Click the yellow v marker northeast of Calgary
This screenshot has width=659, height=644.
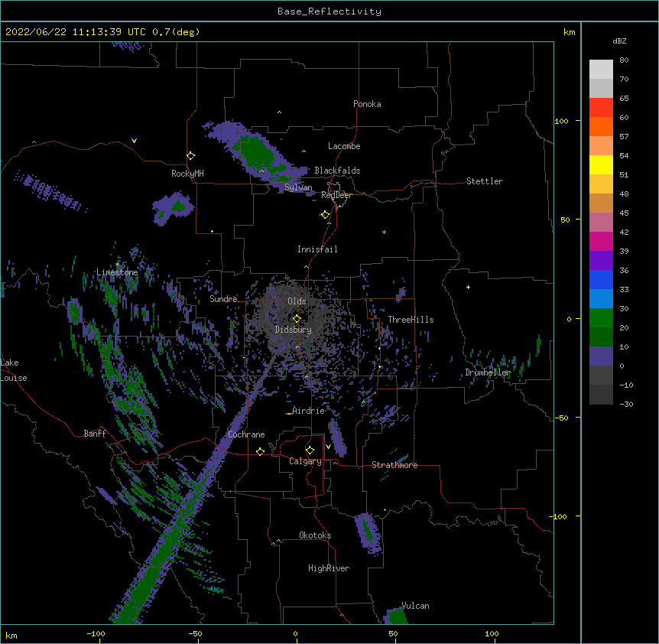point(328,447)
